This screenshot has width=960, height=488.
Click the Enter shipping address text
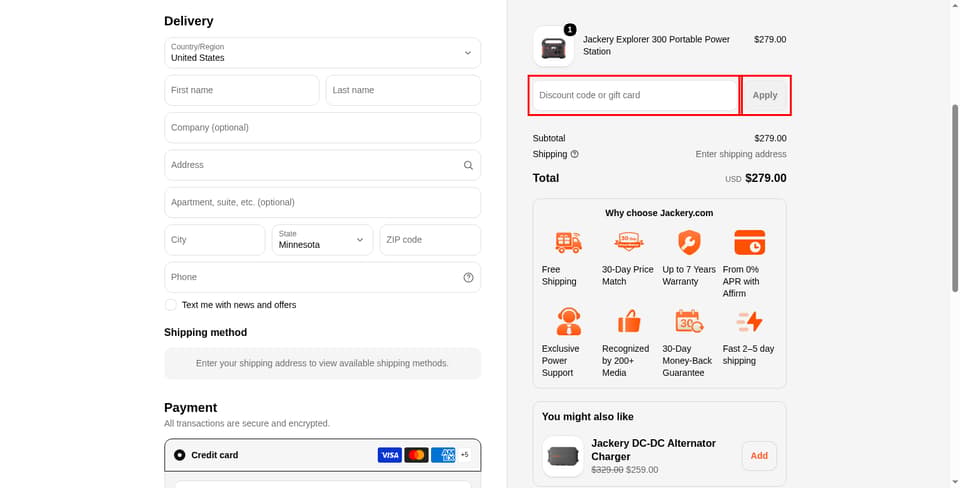coord(741,154)
